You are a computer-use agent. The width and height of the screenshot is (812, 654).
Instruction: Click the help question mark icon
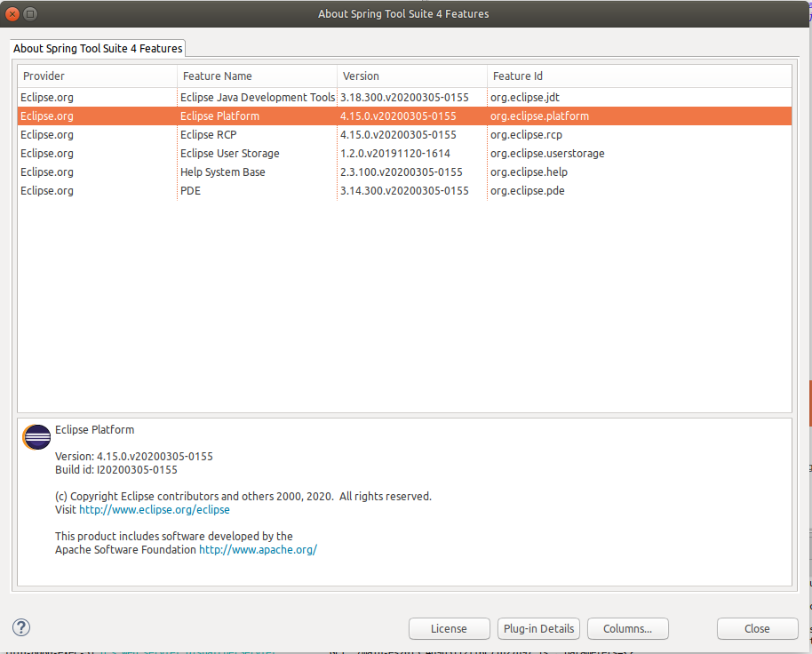tap(21, 627)
